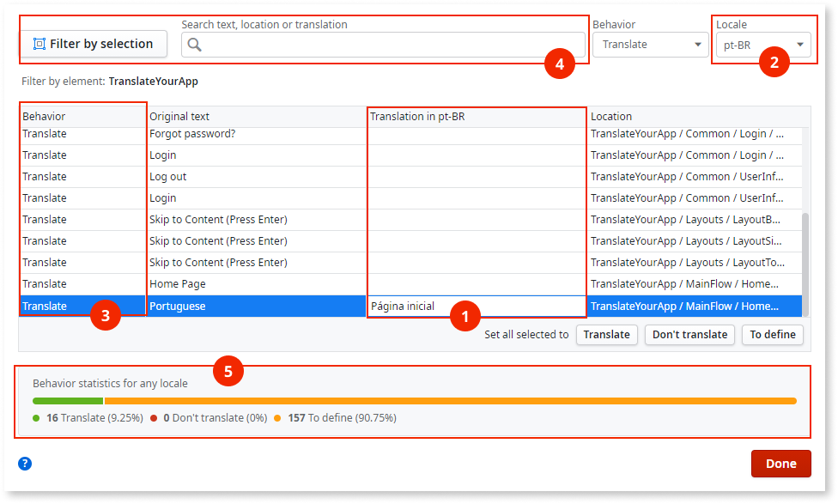The height and width of the screenshot is (504, 838).
Task: Open the Behavior dropdown showing Translate
Action: point(650,44)
